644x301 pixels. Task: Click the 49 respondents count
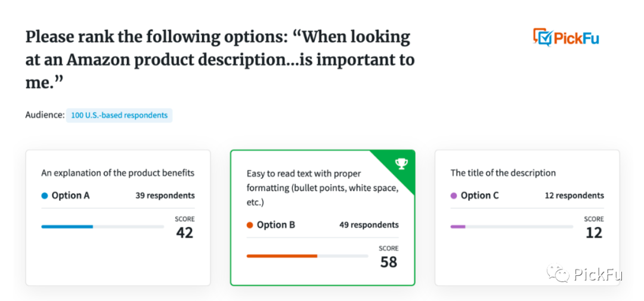click(369, 225)
